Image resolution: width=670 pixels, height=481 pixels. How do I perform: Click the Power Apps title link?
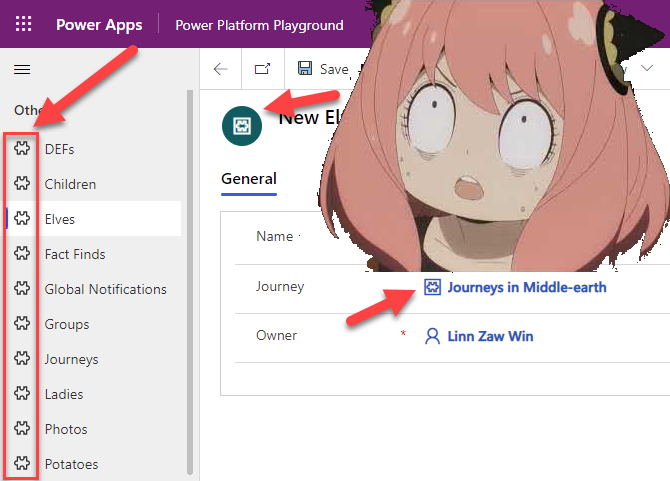(99, 25)
